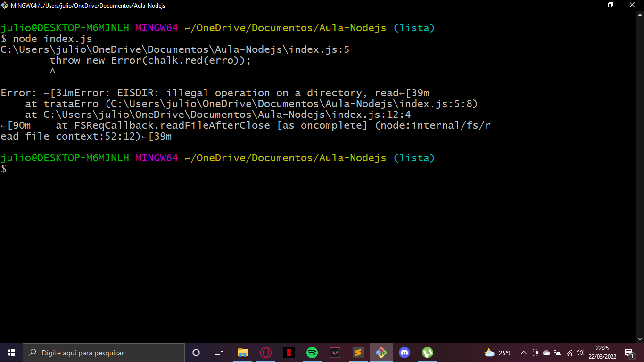Select the Git Bash taskbar icon
This screenshot has width=644, height=362.
pyautogui.click(x=381, y=353)
